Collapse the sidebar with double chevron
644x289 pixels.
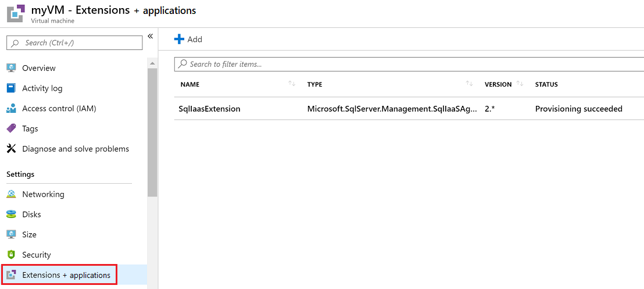click(x=150, y=37)
